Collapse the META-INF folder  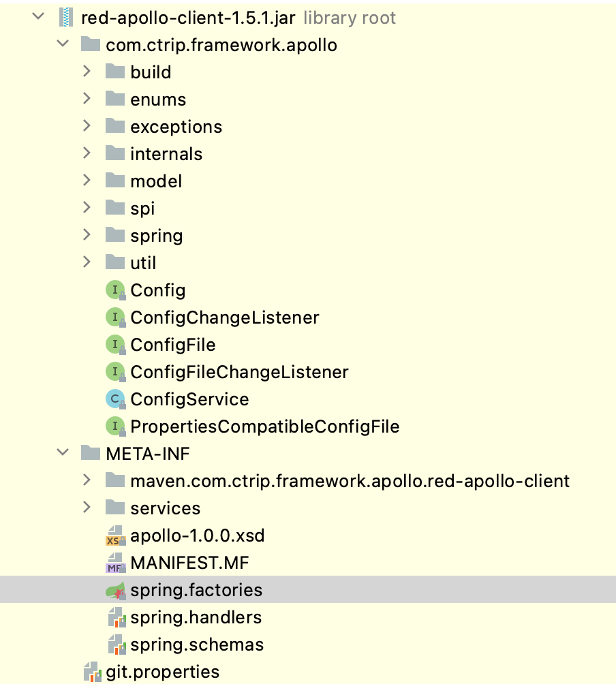coord(63,453)
